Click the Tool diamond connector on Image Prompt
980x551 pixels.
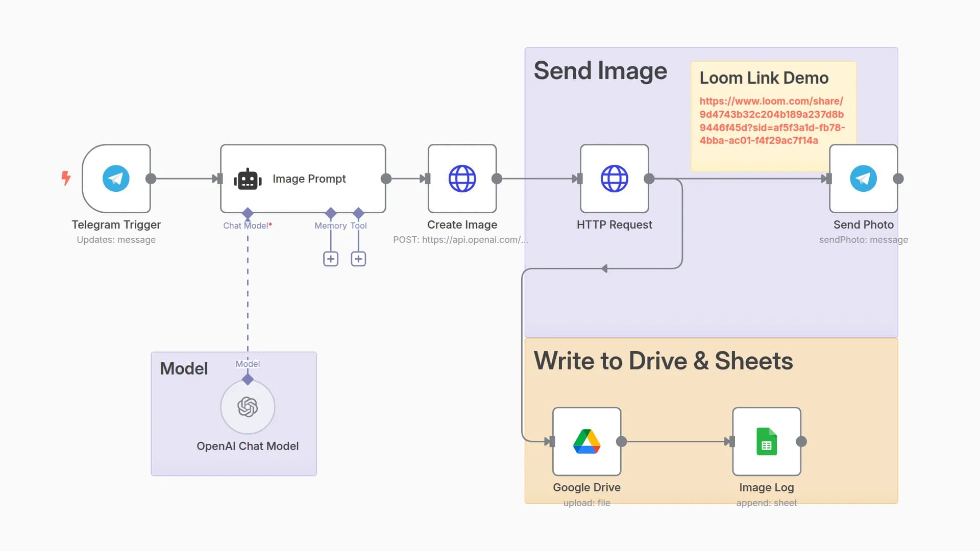pyautogui.click(x=358, y=213)
